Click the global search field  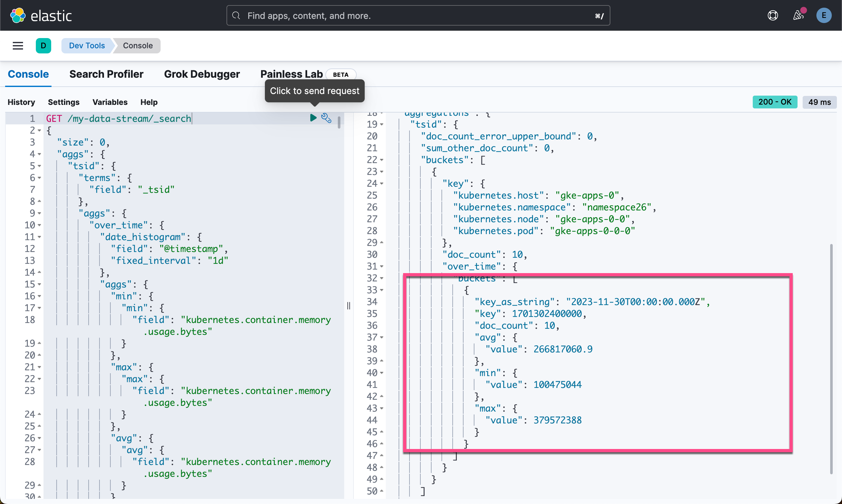point(418,16)
